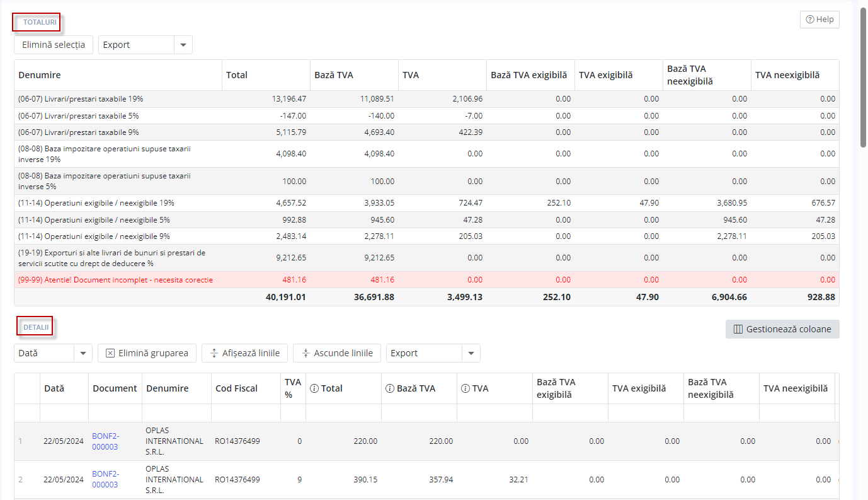The width and height of the screenshot is (868, 500).
Task: Click the info icon beside TVA column
Action: (465, 388)
